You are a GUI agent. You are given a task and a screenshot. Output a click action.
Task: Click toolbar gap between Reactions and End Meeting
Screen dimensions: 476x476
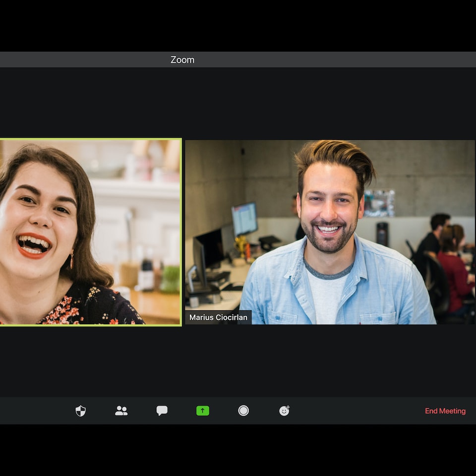pyautogui.click(x=355, y=411)
